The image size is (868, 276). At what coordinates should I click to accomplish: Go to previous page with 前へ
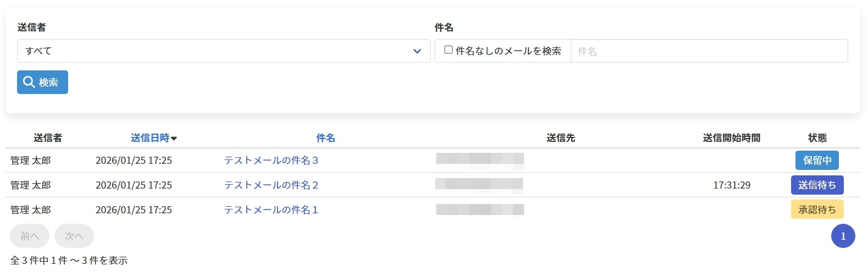tap(30, 236)
